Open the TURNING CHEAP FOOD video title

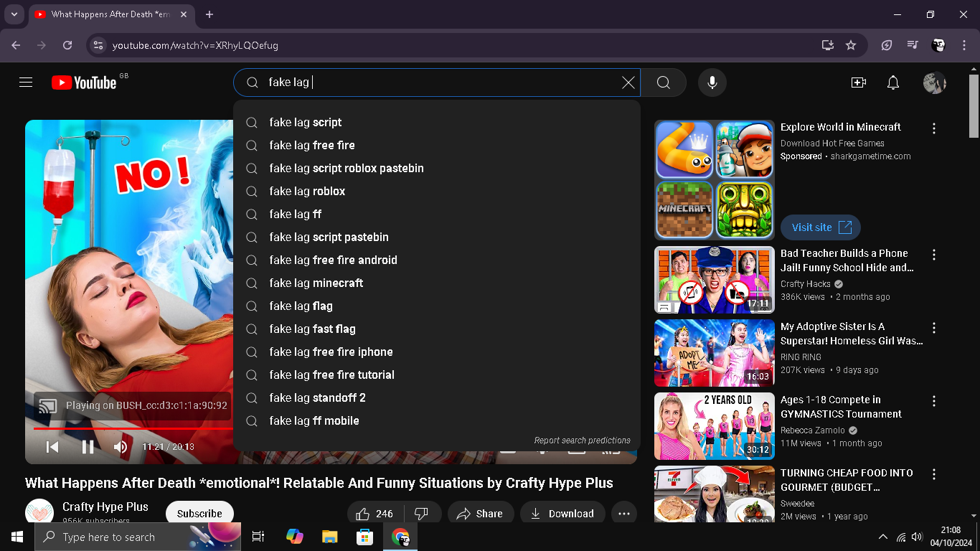(847, 480)
